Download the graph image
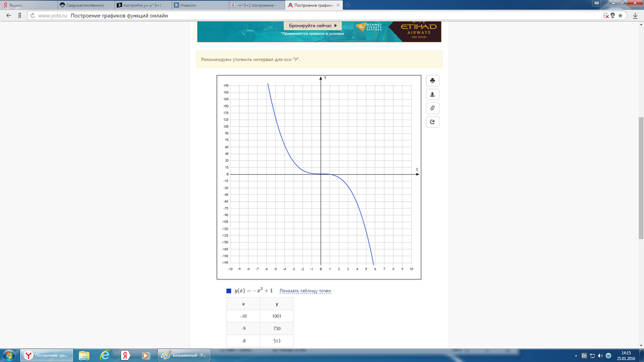 pos(433,94)
